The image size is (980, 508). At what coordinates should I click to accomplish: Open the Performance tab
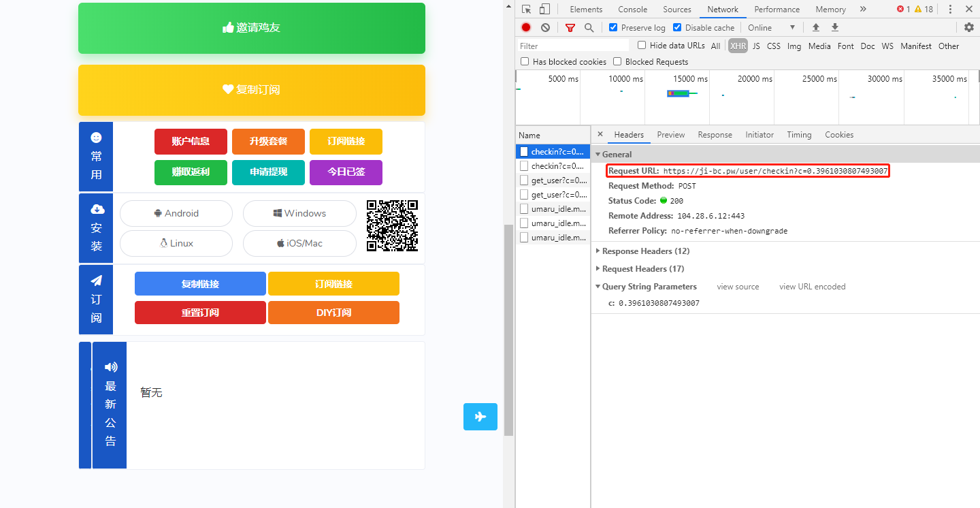tap(777, 9)
